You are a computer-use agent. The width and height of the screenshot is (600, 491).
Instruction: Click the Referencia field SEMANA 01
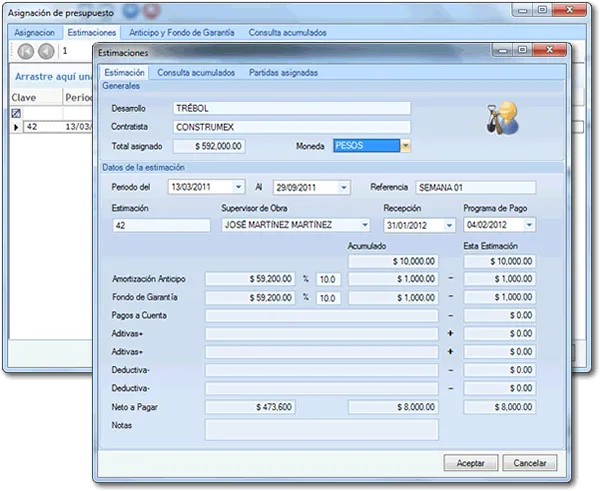[476, 188]
